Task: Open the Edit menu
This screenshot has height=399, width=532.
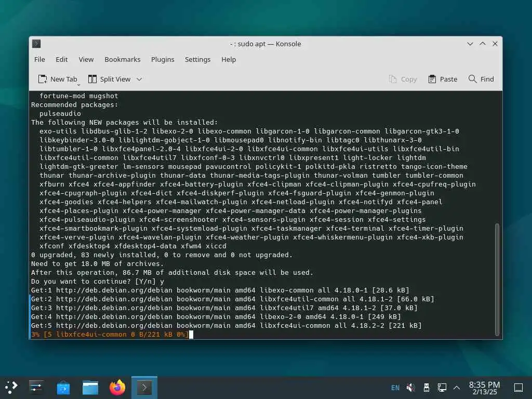Action: 61,59
